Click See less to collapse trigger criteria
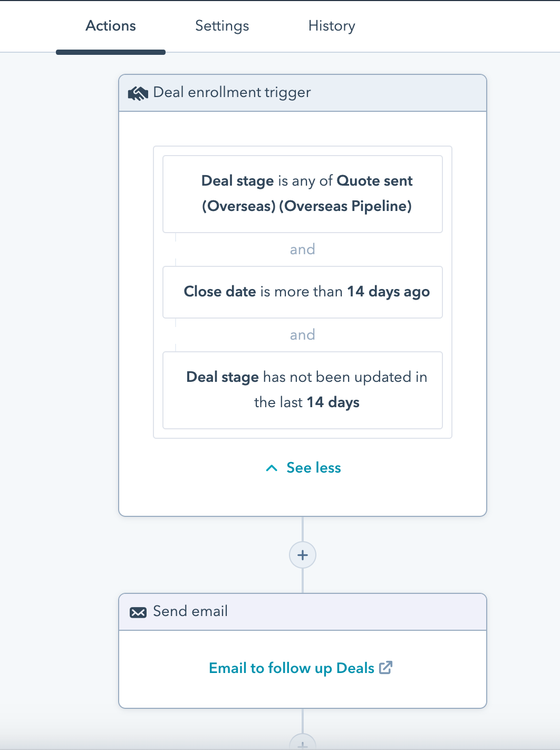Viewport: 560px width, 750px height. 314,468
